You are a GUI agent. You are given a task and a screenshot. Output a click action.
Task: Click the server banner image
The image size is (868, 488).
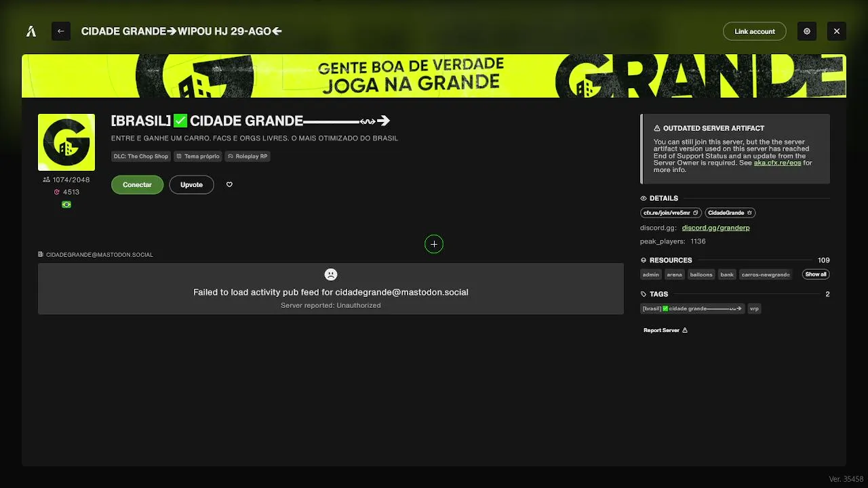click(434, 76)
